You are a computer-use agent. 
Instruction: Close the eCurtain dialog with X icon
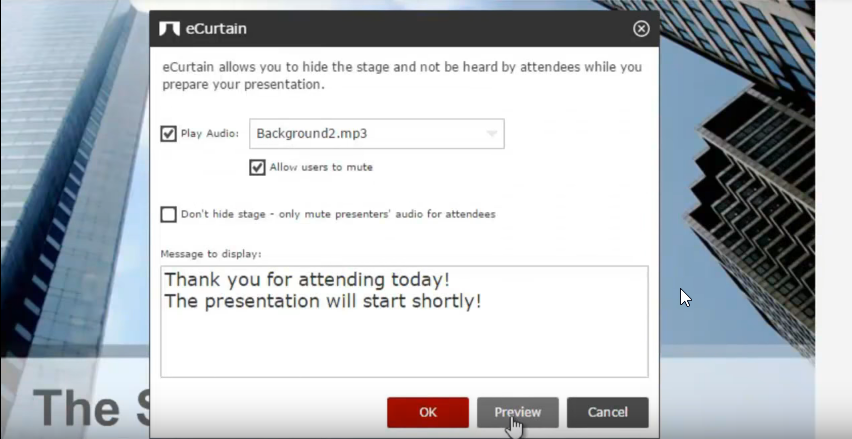(641, 29)
